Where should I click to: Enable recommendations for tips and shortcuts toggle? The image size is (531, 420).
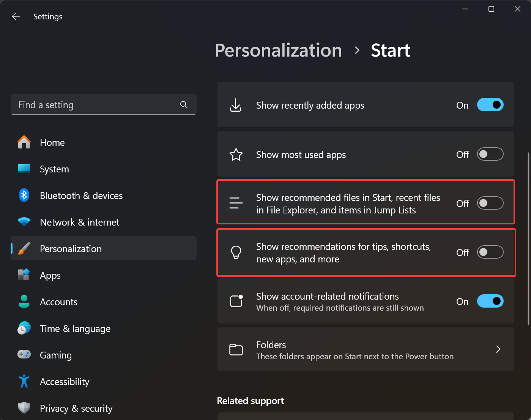click(490, 252)
